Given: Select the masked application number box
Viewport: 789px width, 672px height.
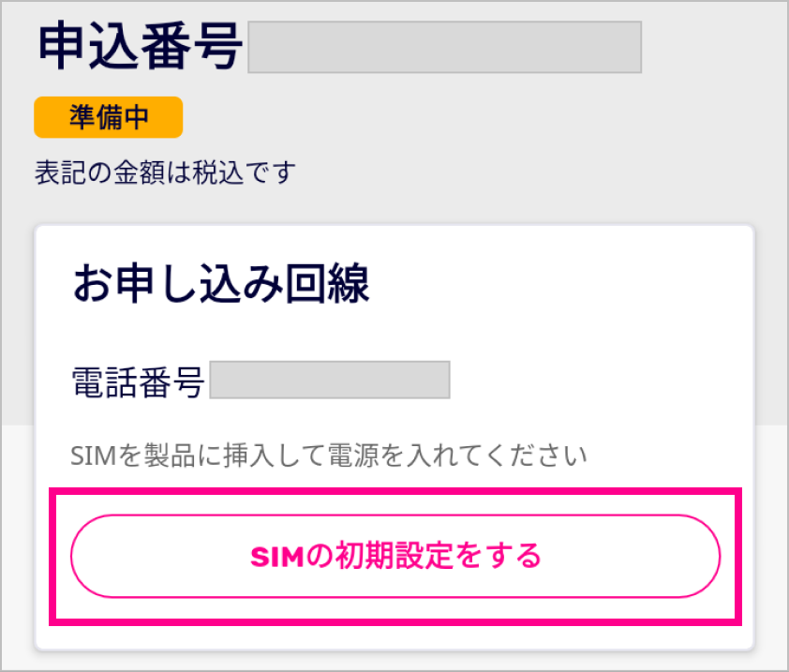Looking at the screenshot, I should tap(444, 47).
